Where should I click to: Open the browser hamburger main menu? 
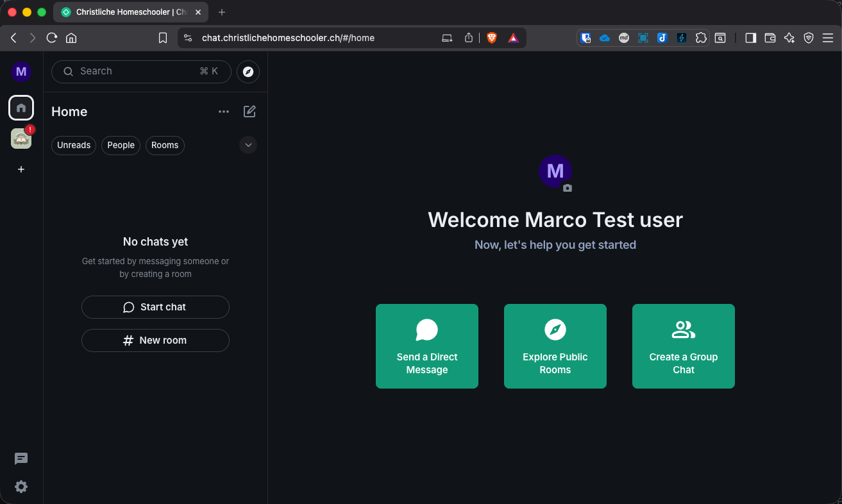point(828,38)
